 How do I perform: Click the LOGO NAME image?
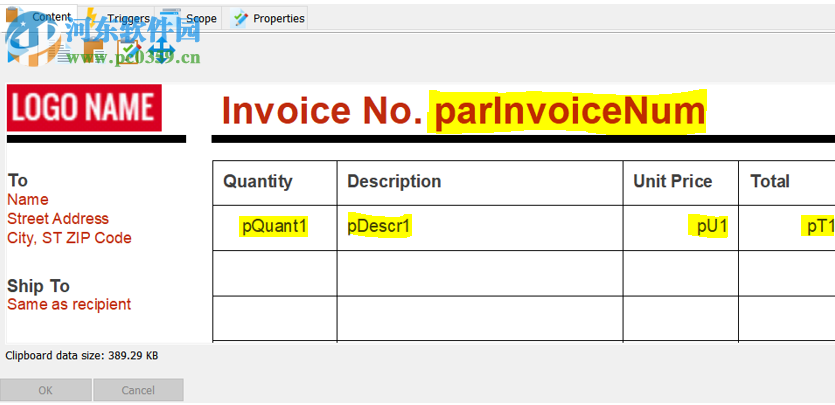84,108
